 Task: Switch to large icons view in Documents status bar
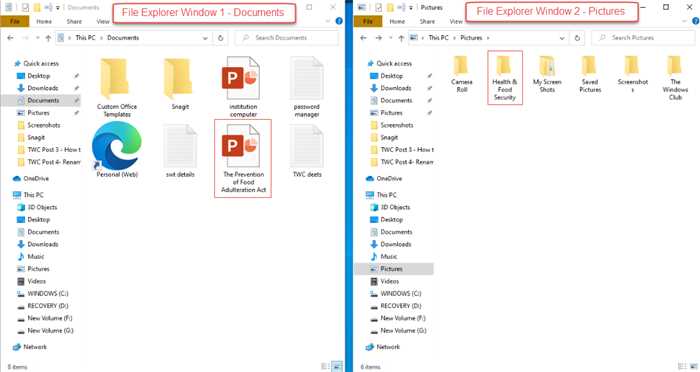point(338,367)
